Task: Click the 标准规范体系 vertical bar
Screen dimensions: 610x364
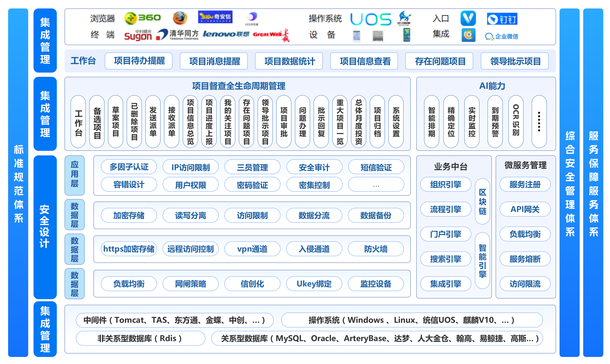Action: (18, 183)
